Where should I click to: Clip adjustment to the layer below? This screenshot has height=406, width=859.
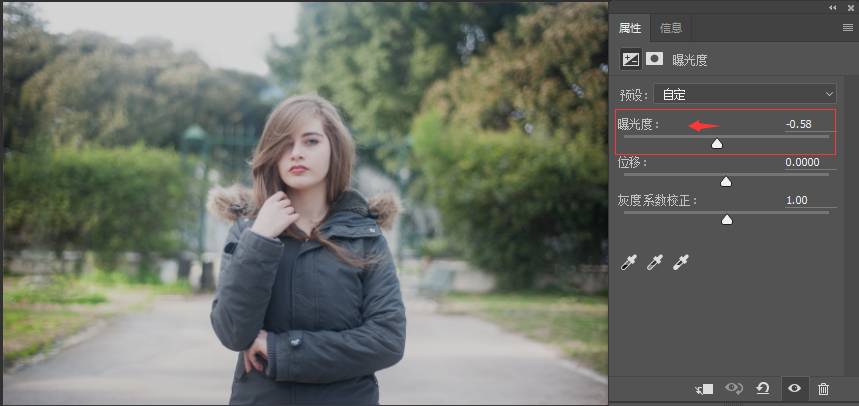coord(704,389)
